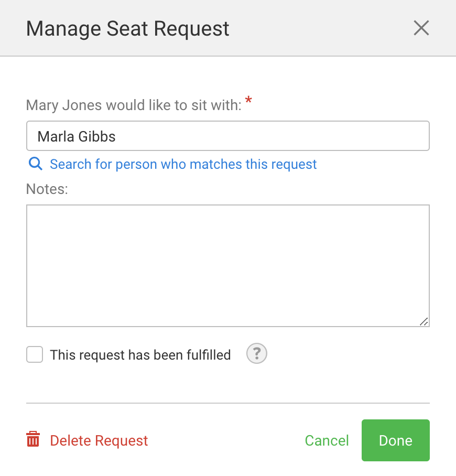Click the "Notes:" field label
The height and width of the screenshot is (476, 456).
click(47, 189)
